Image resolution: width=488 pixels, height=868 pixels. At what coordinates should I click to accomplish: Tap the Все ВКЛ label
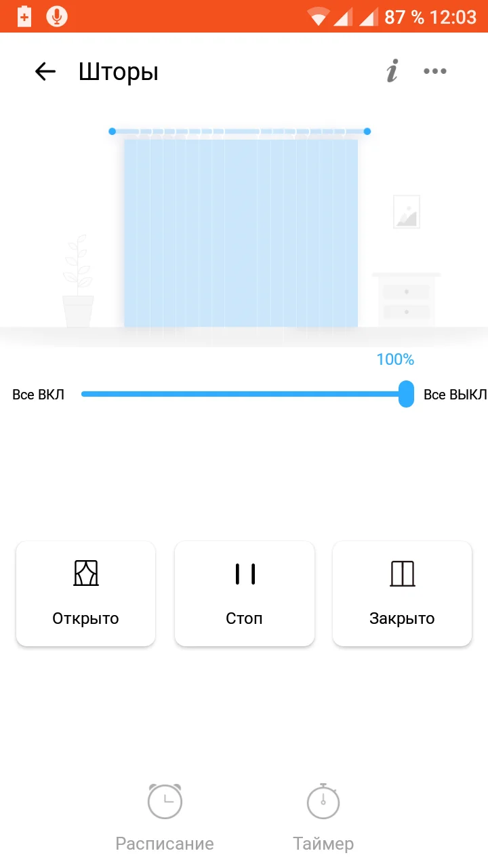pyautogui.click(x=39, y=395)
